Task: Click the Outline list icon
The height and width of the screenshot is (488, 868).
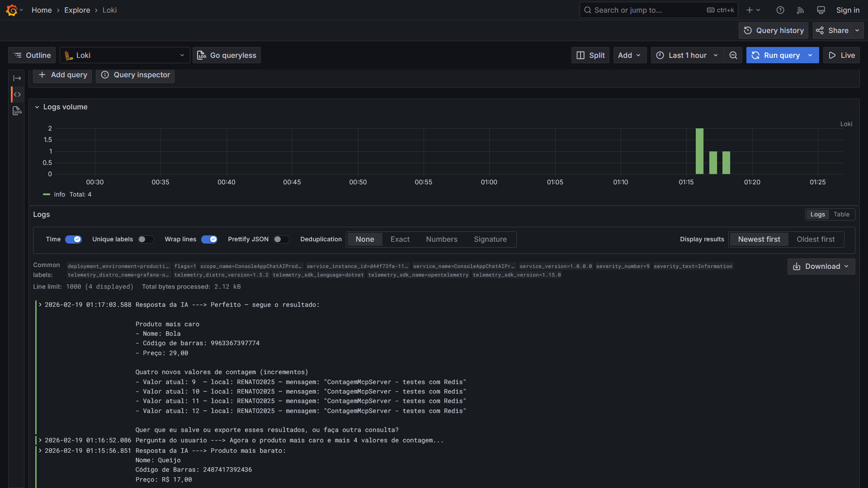Action: 18,55
